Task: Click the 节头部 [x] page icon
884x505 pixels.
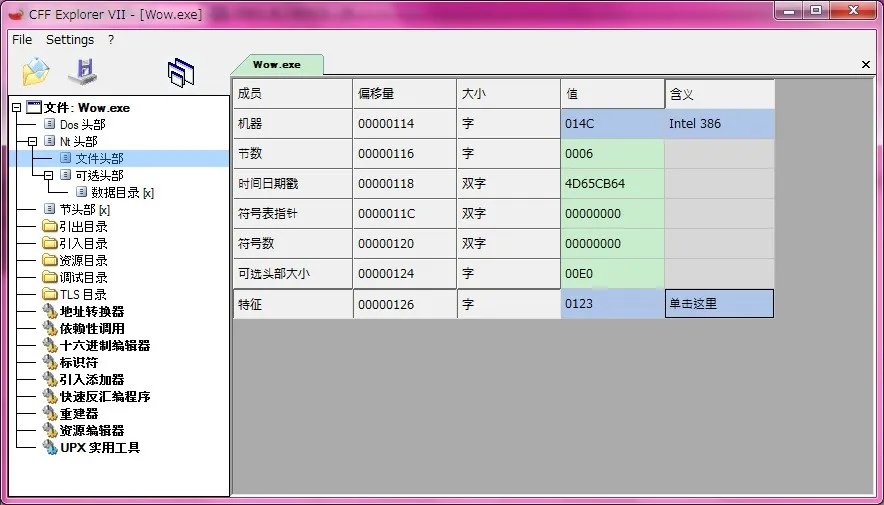Action: click(50, 209)
